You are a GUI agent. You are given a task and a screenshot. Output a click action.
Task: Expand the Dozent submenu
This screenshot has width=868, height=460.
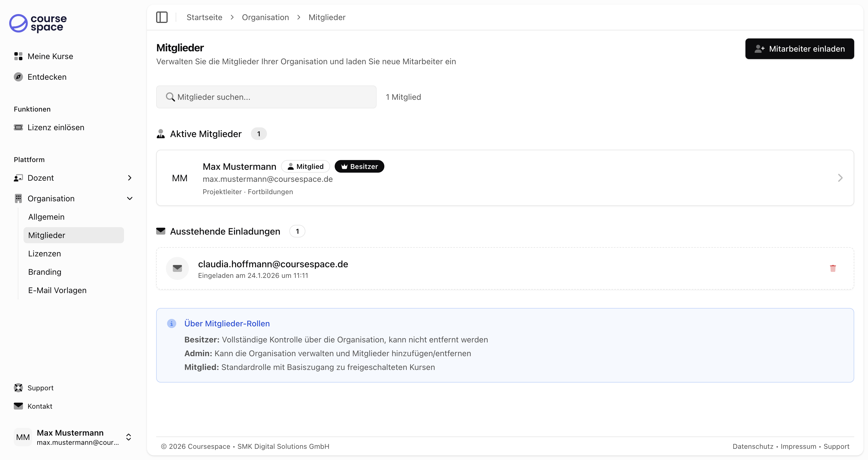[x=129, y=178]
